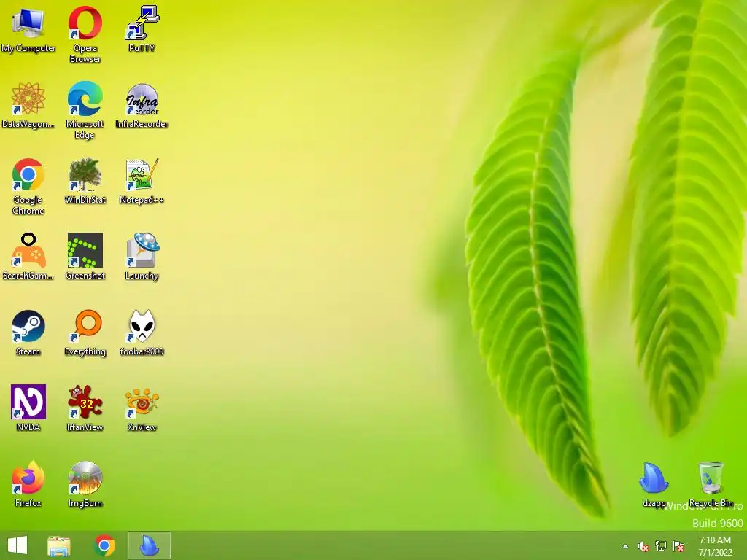Show hidden tray icons arrow
This screenshot has width=747, height=560.
[x=625, y=546]
